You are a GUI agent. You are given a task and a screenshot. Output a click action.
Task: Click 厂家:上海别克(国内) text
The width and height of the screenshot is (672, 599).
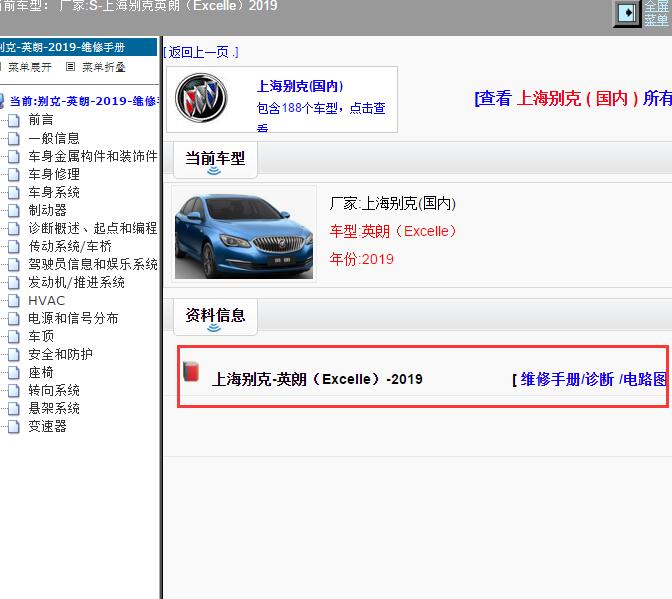(392, 203)
